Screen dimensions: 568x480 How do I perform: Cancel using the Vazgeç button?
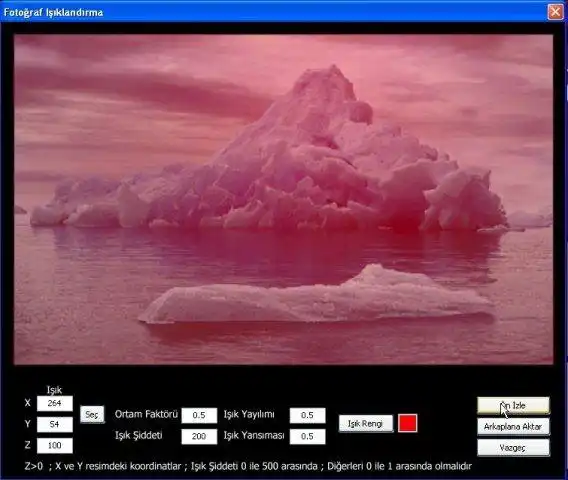(x=513, y=448)
